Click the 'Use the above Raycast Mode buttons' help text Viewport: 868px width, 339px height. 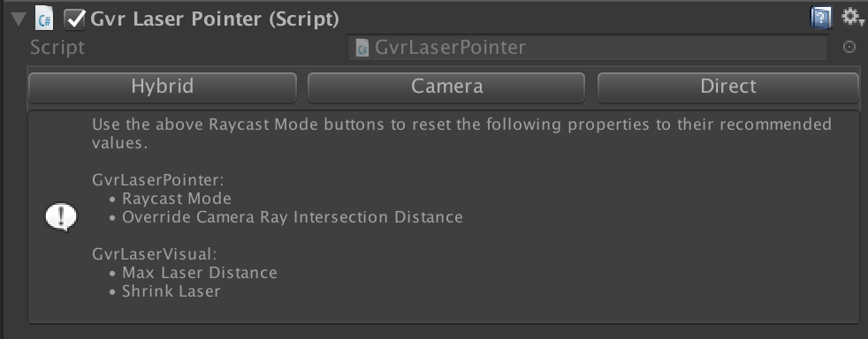(x=461, y=133)
